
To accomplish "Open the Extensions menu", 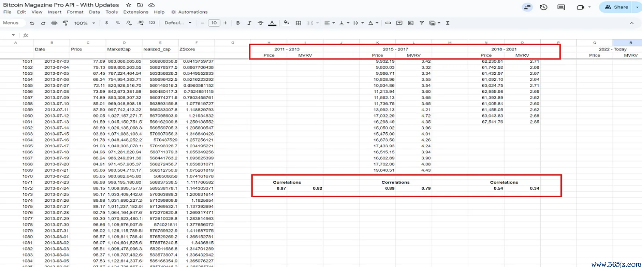I will [136, 12].
